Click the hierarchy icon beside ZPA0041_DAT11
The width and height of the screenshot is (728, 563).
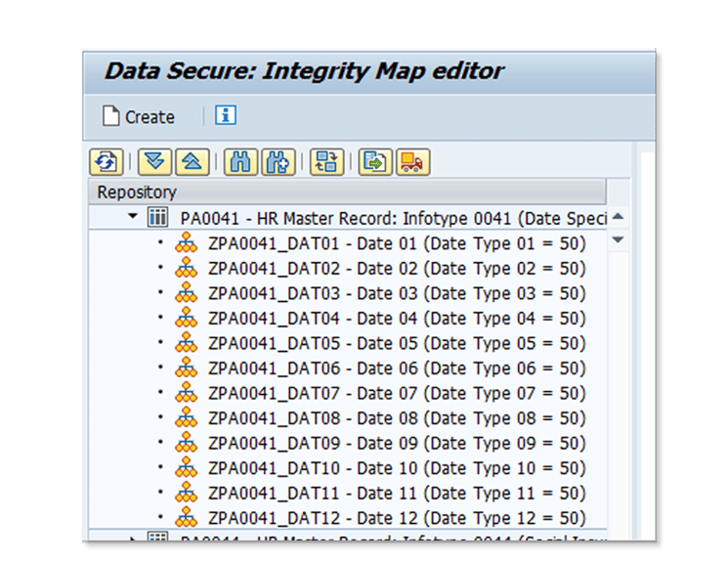pos(187,493)
